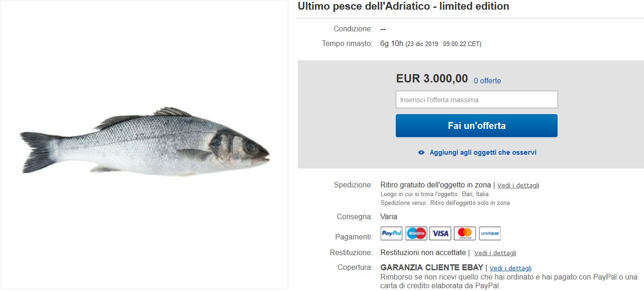This screenshot has width=644, height=291.
Task: Open the "0 offerte" bid history link
Action: [487, 81]
